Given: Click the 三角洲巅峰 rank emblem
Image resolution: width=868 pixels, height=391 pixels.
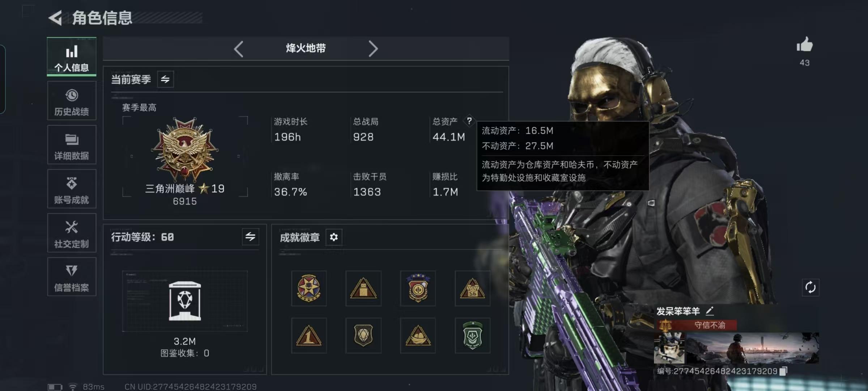Looking at the screenshot, I should [185, 149].
